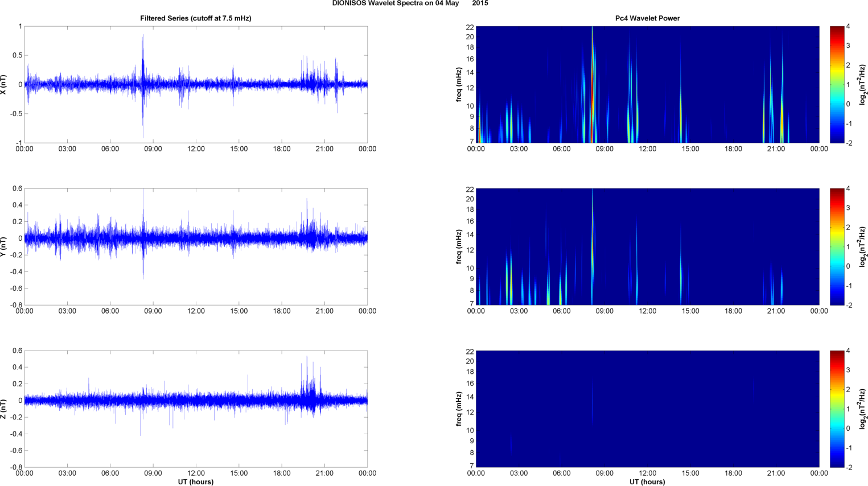Select the Z component filtered series plot
The width and height of the screenshot is (868, 486).
(x=196, y=409)
